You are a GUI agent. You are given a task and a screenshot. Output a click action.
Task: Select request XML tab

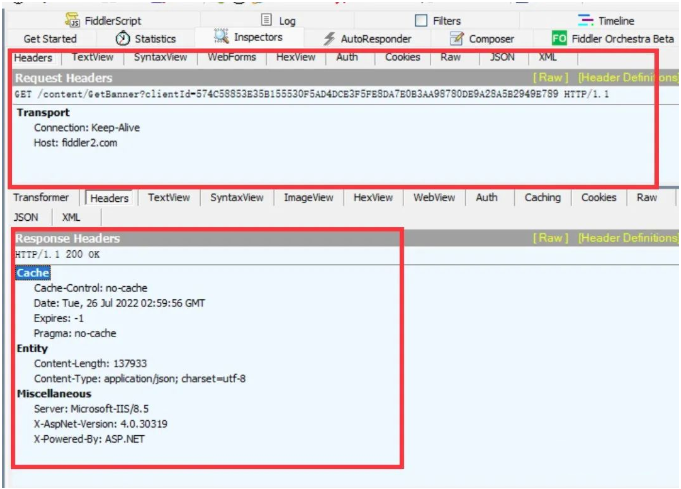coord(548,57)
